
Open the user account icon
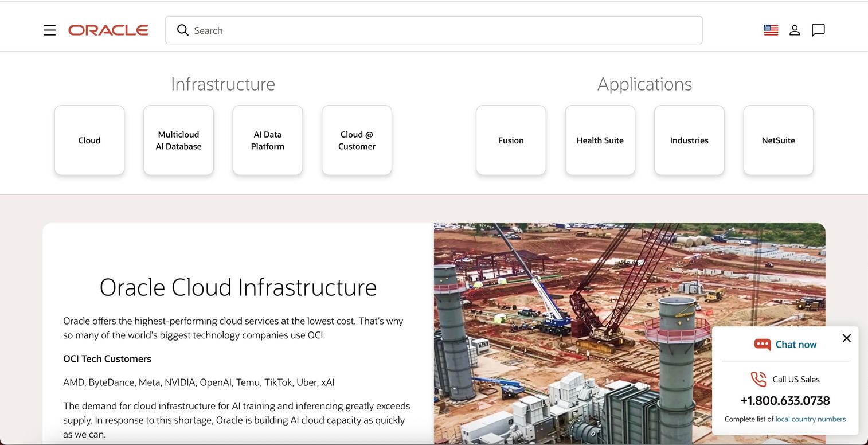pyautogui.click(x=795, y=30)
